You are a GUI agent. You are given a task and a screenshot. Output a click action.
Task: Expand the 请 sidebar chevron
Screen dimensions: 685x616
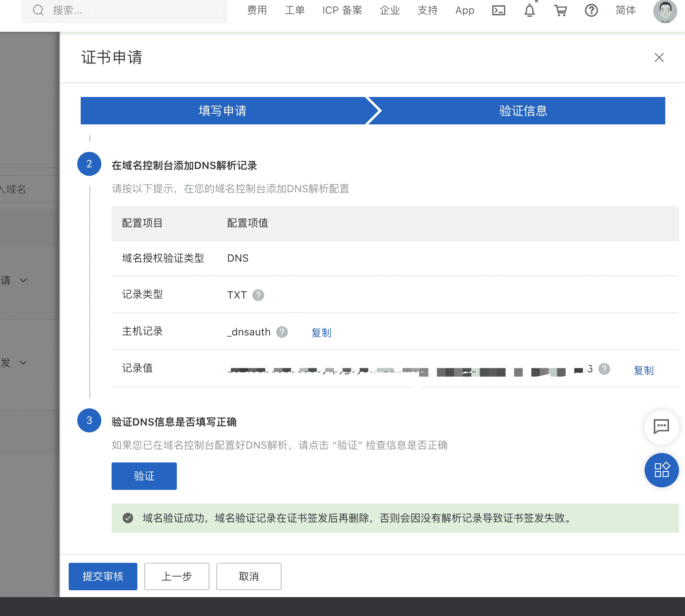tap(23, 281)
